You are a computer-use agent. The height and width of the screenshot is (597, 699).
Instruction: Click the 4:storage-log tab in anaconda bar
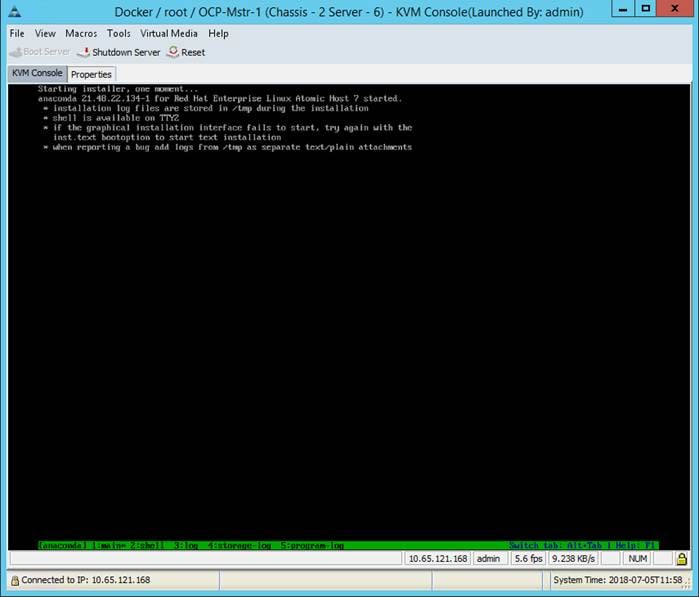[x=239, y=545]
